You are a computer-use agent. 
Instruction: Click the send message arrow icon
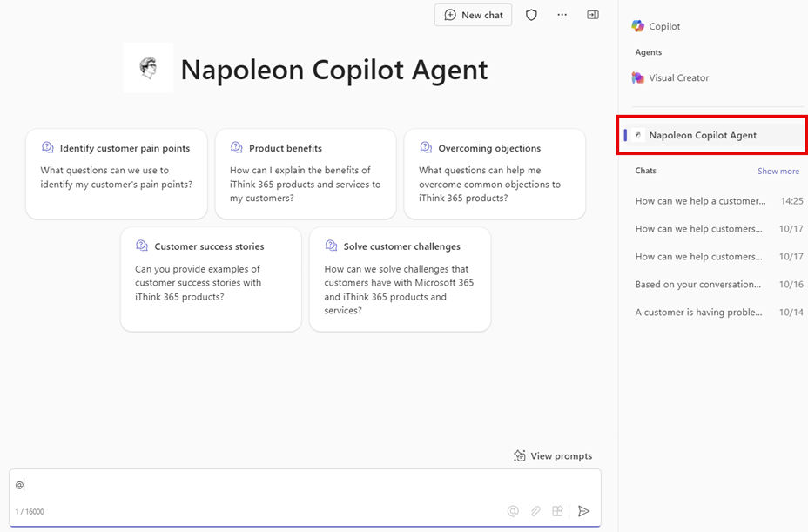(x=584, y=511)
